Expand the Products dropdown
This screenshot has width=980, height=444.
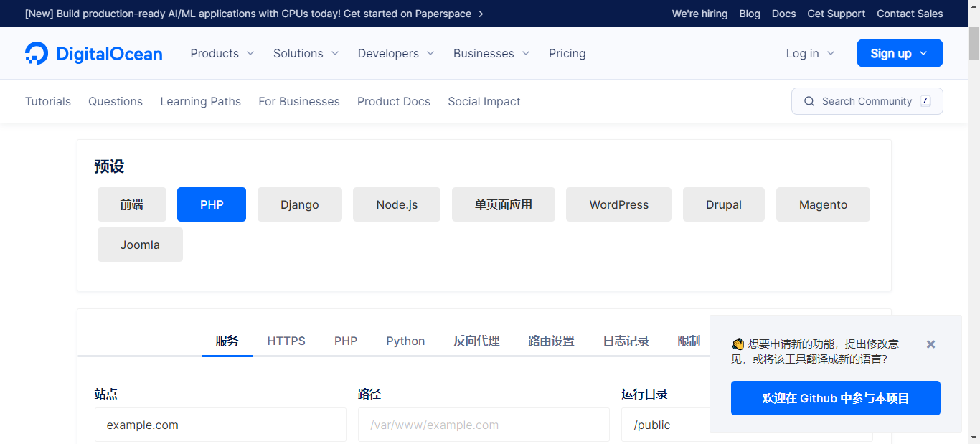click(x=222, y=53)
